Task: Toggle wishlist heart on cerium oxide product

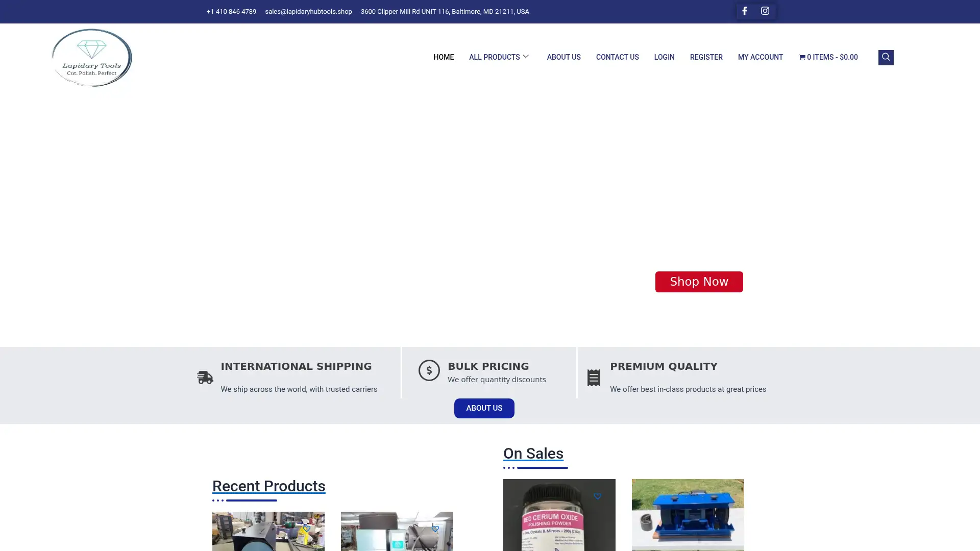Action: pyautogui.click(x=598, y=495)
